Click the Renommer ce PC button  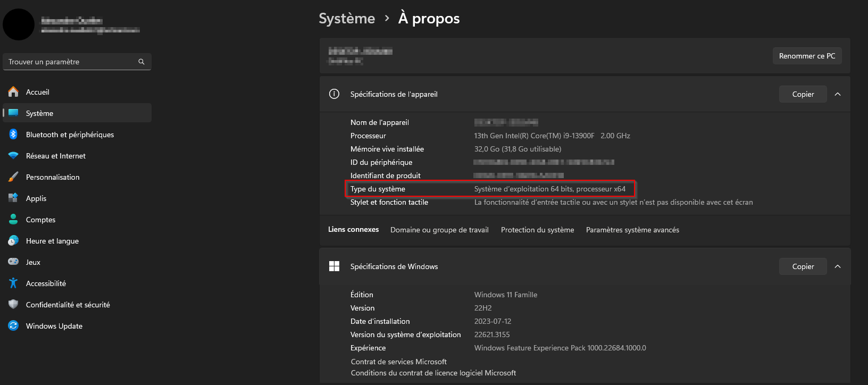(807, 56)
